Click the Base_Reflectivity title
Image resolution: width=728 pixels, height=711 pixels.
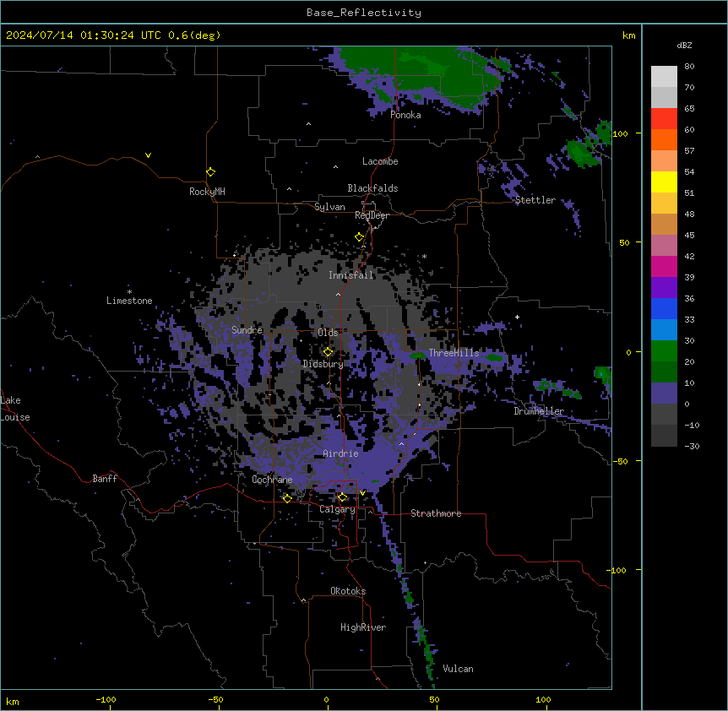pos(364,13)
